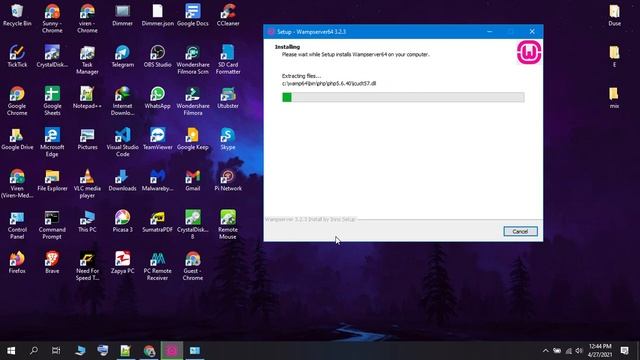This screenshot has width=640, height=360.
Task: Select the CrystalDisk shortcut next to TickTick
Action: (52, 56)
